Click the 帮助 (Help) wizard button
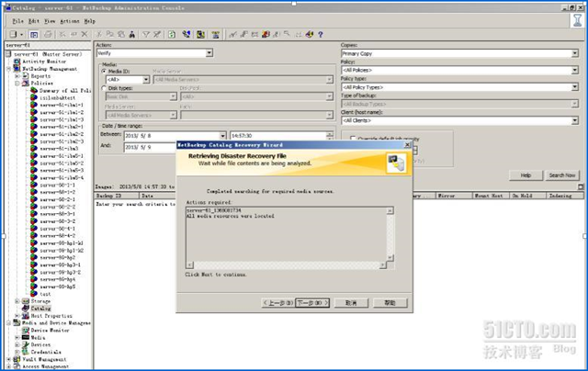Viewport: 588px width, 371px height. (x=390, y=303)
